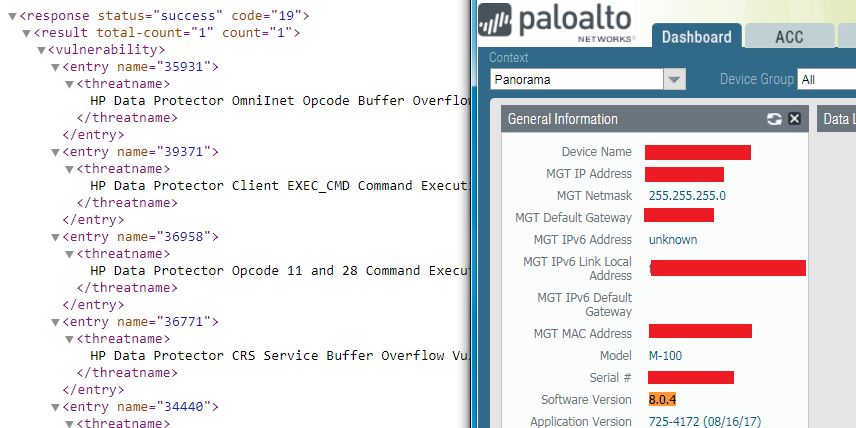
Task: Click the entry name "34440" tag
Action: tap(140, 407)
